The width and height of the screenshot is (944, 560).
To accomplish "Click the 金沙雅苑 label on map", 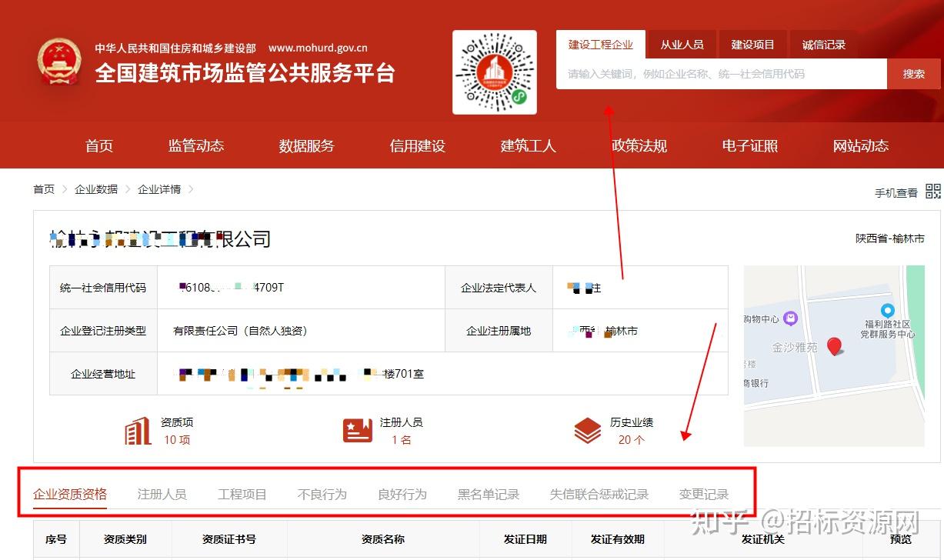I will coord(795,348).
